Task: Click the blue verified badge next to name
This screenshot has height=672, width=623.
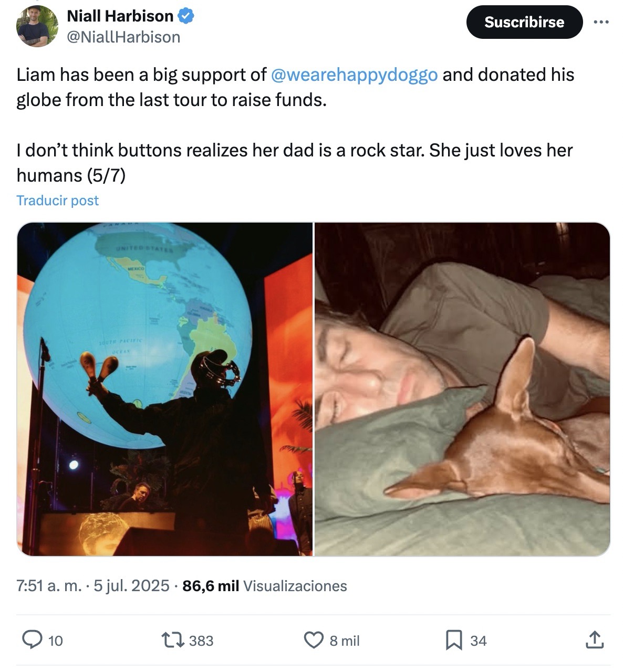Action: click(186, 16)
